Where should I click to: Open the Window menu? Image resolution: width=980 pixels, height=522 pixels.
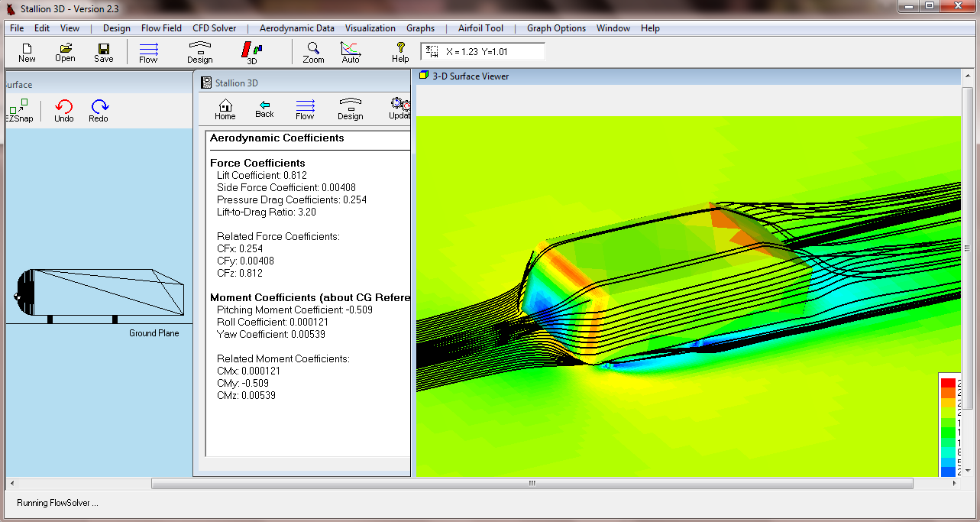point(613,28)
